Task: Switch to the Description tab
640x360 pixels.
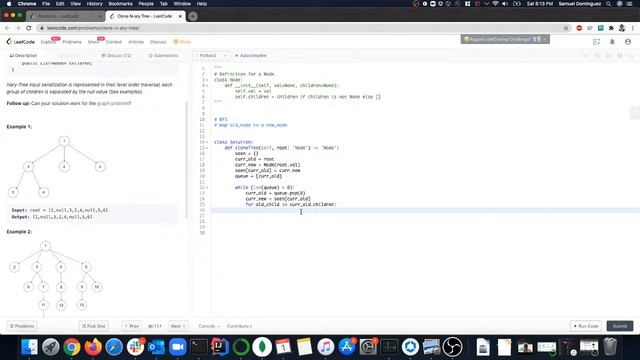Action: click(23, 56)
